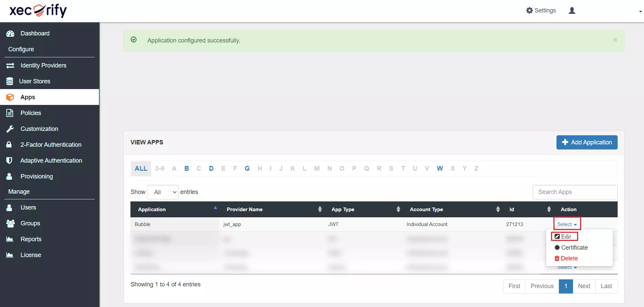The image size is (644, 307).
Task: Filter apps by 0-9
Action: pos(159,168)
